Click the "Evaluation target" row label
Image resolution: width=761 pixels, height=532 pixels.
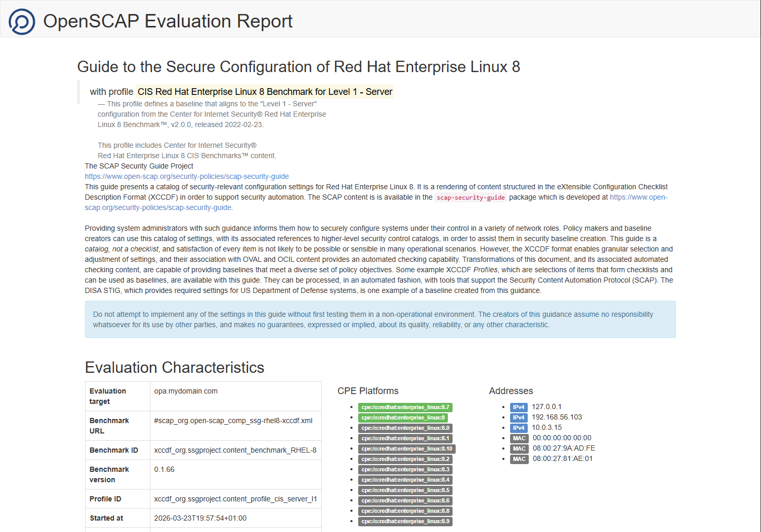[x=108, y=396]
